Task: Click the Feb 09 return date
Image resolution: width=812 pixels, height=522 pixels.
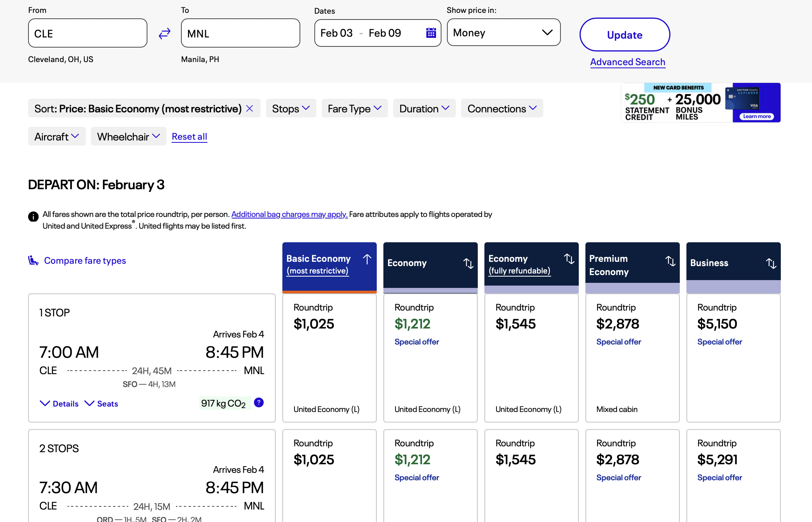Action: (x=385, y=33)
